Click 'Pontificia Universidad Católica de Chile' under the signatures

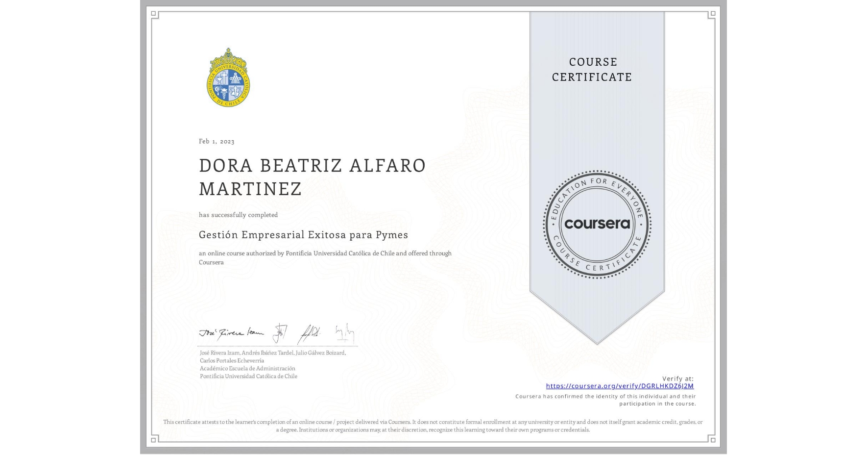(x=248, y=376)
